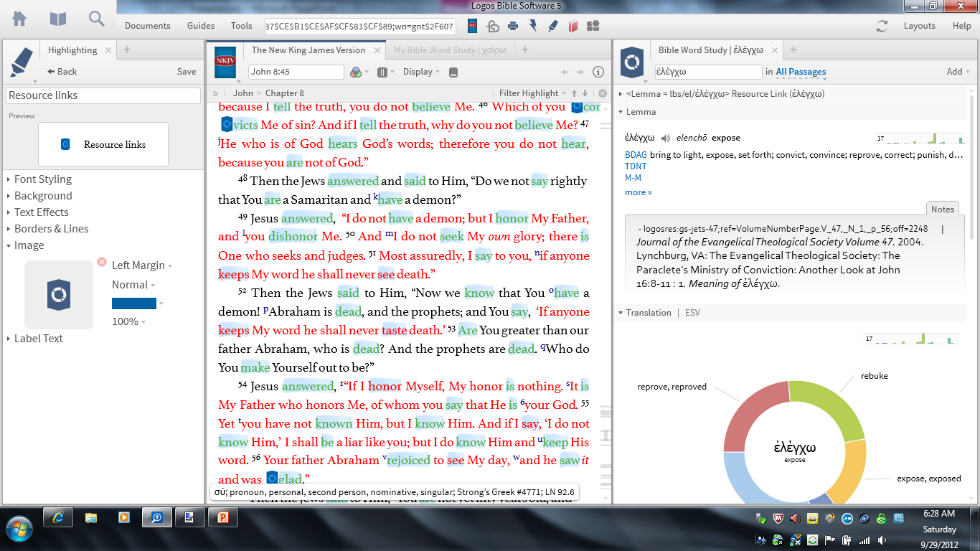Open the TDNT lexicon link
This screenshot has width=980, height=551.
pyautogui.click(x=636, y=166)
